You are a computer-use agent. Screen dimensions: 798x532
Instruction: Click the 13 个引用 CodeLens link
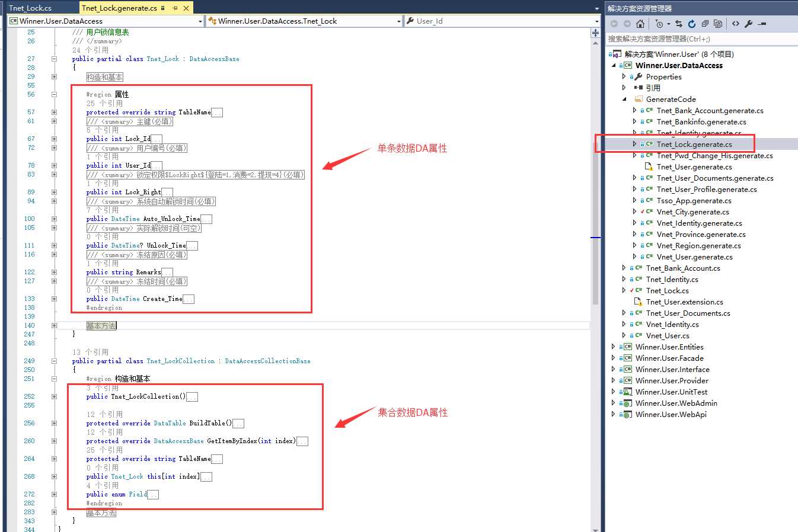coord(91,352)
